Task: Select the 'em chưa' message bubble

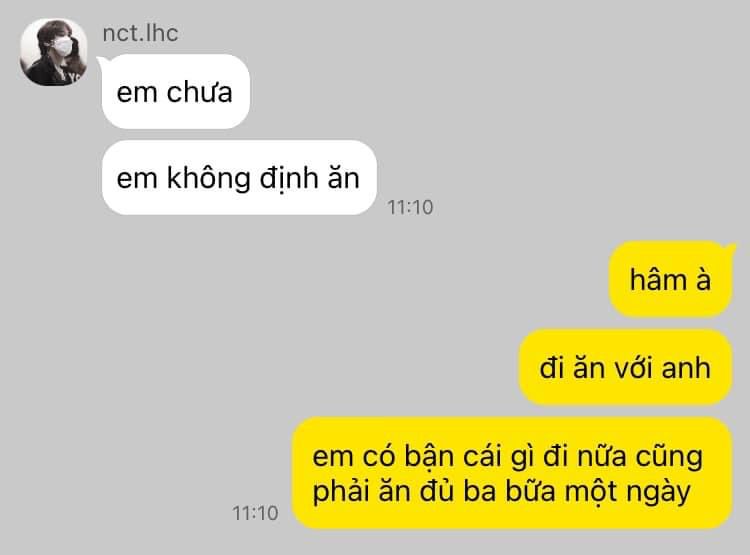Action: pyautogui.click(x=176, y=91)
